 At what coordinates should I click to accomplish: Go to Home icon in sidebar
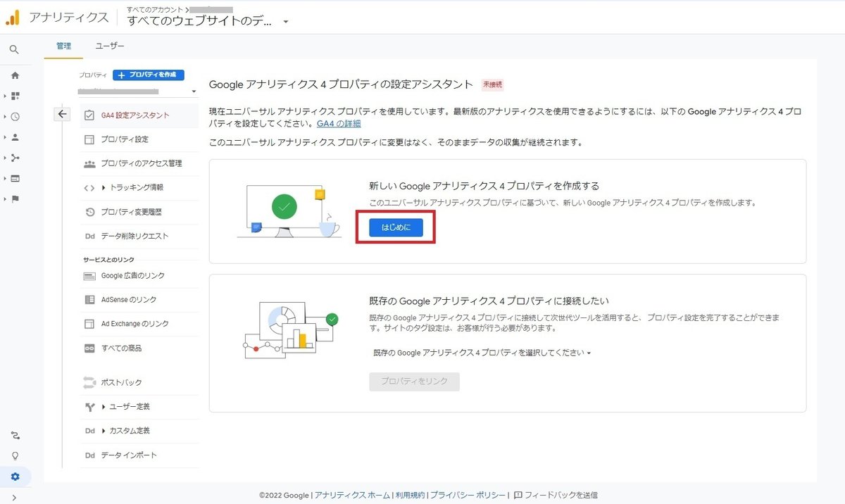(15, 75)
